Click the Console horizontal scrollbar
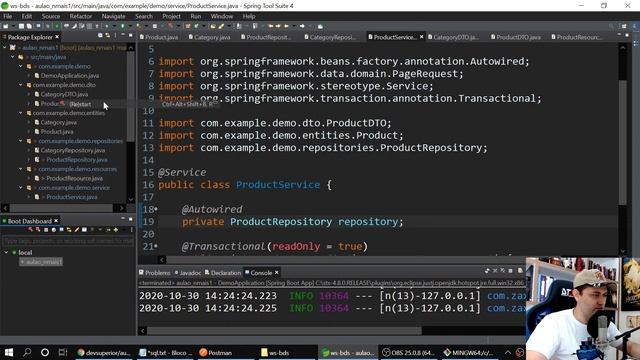This screenshot has width=640, height=360. click(284, 331)
